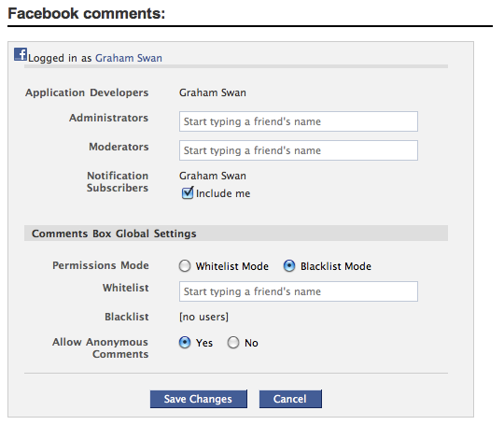Screen dimensions: 504x425
Task: Select the Blacklist Mode radio button
Action: [x=289, y=266]
